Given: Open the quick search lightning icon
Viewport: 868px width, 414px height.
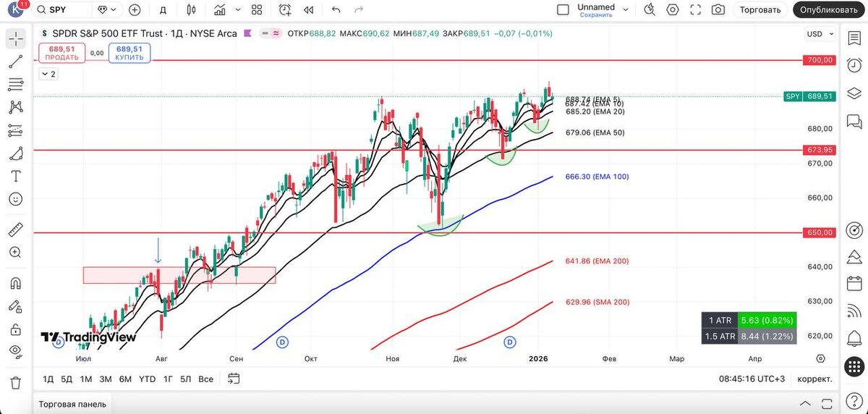Looking at the screenshot, I should (650, 9).
